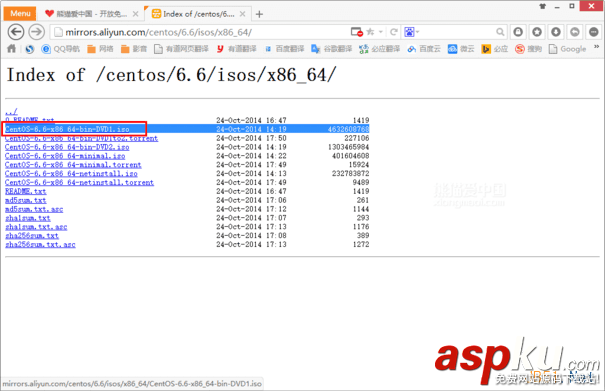This screenshot has width=605, height=391.
Task: Bookmark this page using the star icon
Action: (370, 32)
